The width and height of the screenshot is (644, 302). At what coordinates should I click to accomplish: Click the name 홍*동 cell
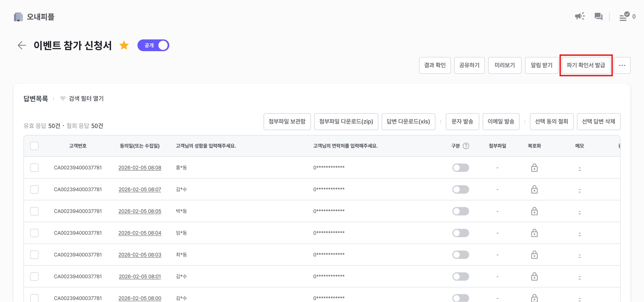coord(181,168)
